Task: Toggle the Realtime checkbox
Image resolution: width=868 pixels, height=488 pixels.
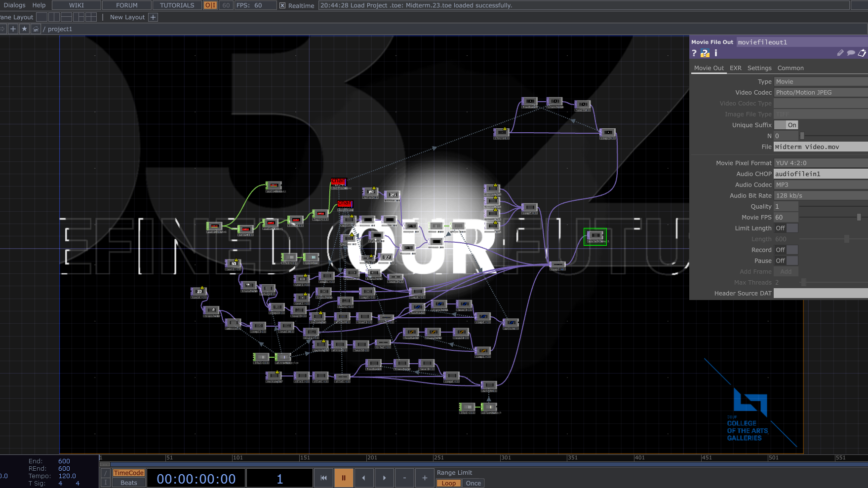Action: point(282,5)
